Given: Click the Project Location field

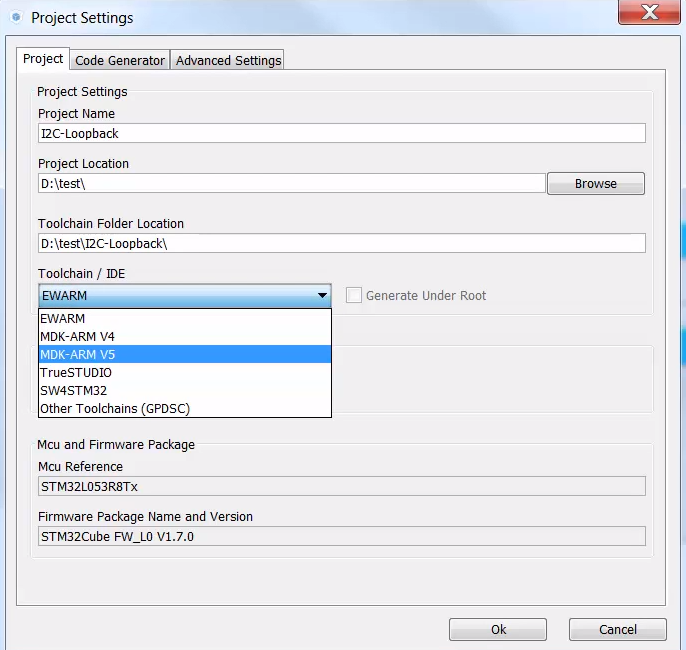Looking at the screenshot, I should (292, 183).
